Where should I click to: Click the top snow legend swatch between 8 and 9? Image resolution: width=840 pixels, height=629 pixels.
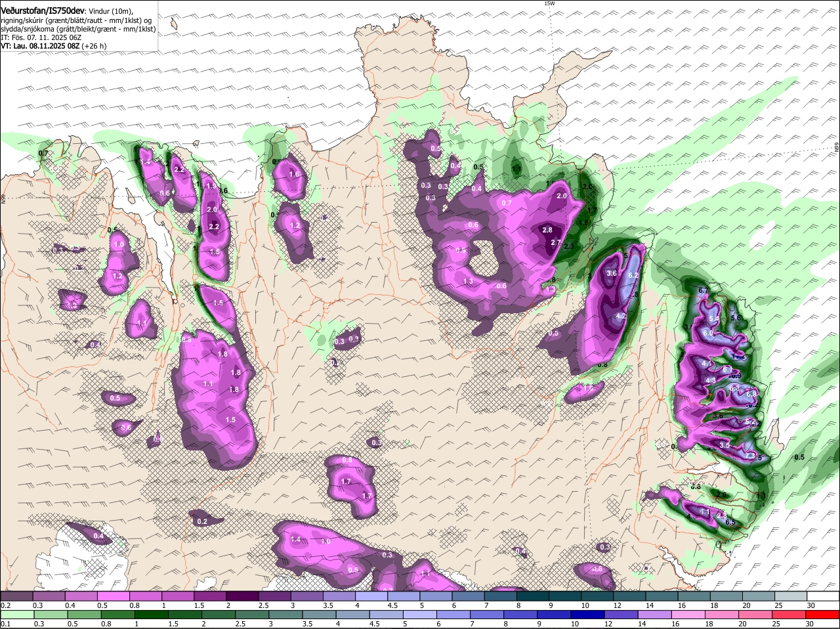tap(533, 596)
